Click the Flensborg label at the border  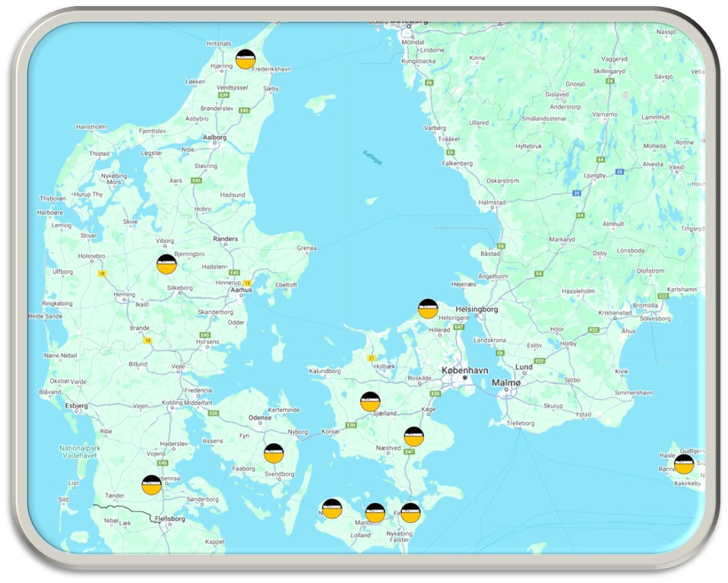tap(169, 519)
